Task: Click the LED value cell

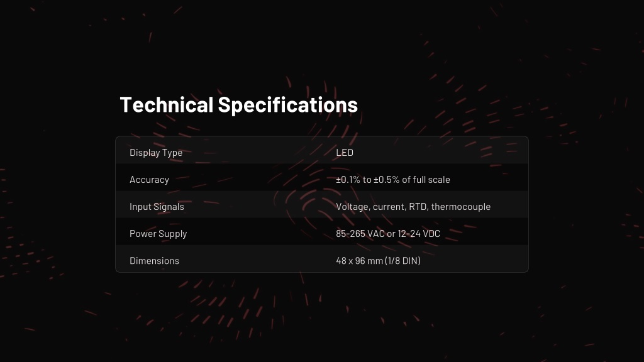Action: [345, 152]
